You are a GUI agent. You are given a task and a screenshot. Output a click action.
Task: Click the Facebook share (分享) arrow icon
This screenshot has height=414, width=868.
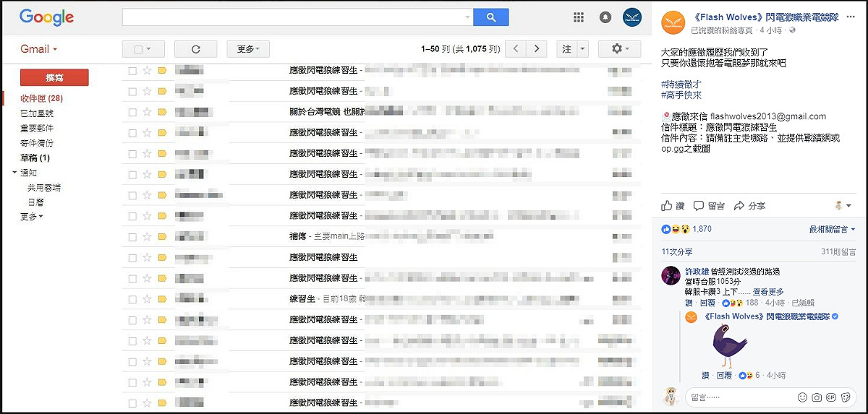739,206
